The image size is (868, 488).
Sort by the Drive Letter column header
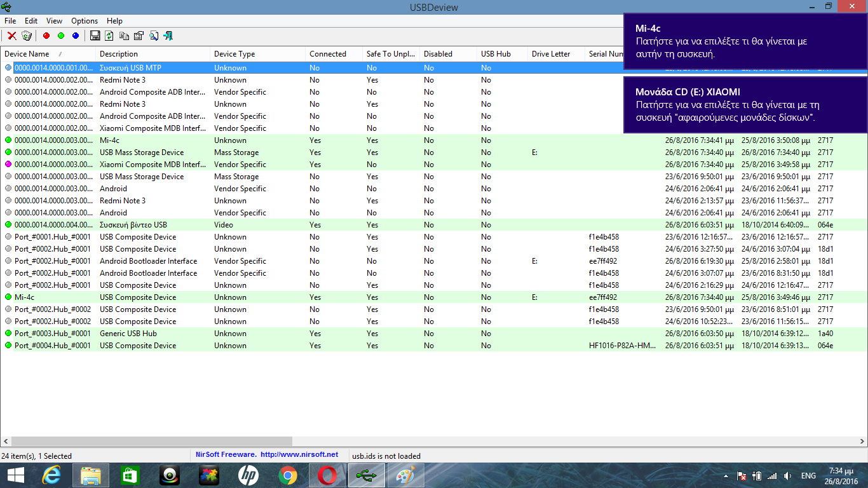551,54
